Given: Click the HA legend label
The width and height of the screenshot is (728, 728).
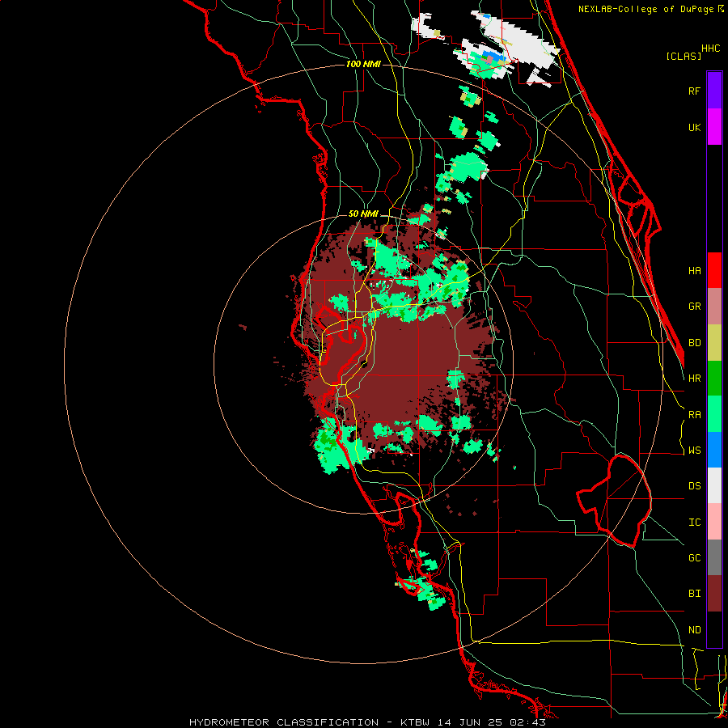Looking at the screenshot, I should (x=694, y=271).
